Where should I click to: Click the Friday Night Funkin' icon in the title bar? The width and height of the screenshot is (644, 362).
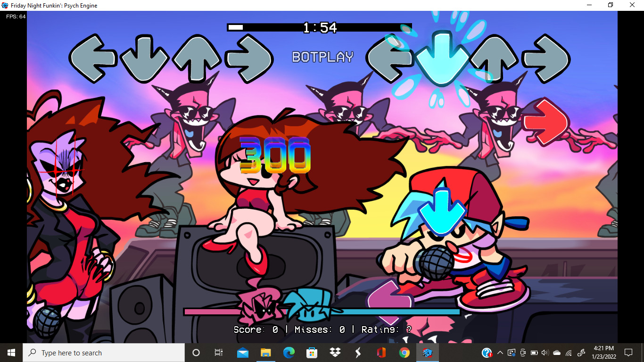coord(5,5)
